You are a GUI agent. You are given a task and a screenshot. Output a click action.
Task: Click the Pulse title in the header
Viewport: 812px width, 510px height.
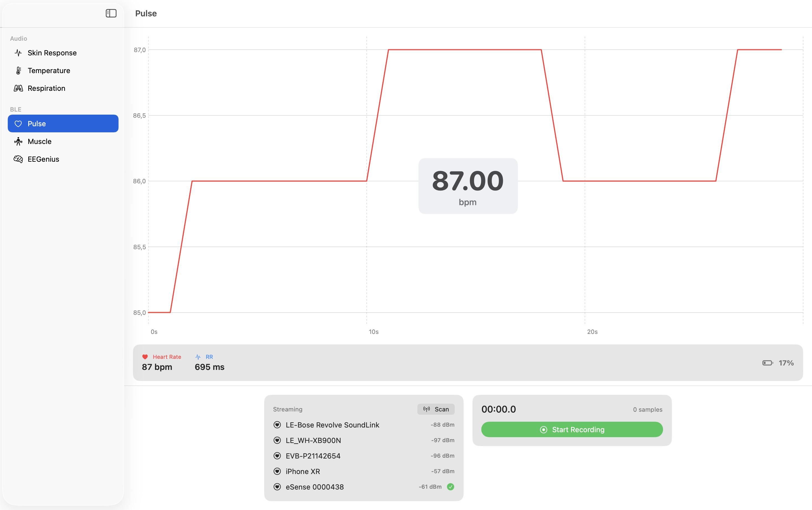[x=146, y=14]
